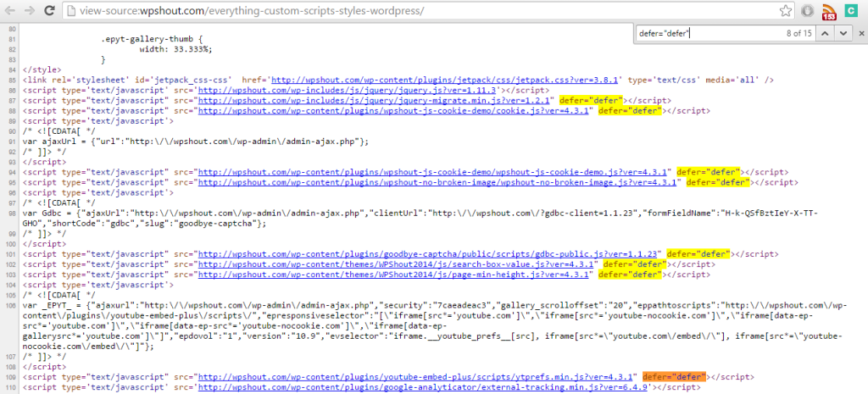Open the RSS feed extension showing 153

pyautogui.click(x=829, y=12)
